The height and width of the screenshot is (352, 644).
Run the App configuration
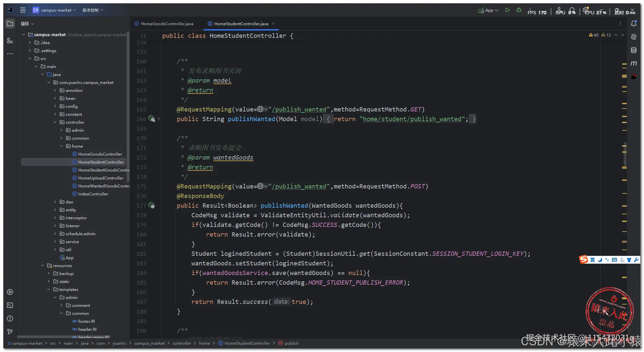coord(507,10)
